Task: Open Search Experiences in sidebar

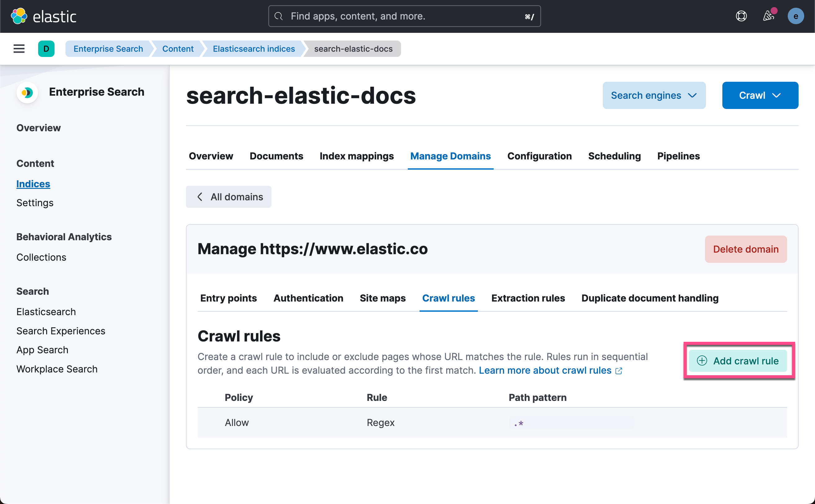Action: tap(61, 331)
